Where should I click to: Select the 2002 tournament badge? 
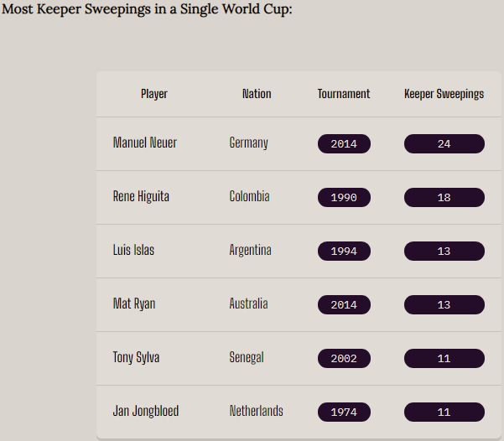coord(344,359)
